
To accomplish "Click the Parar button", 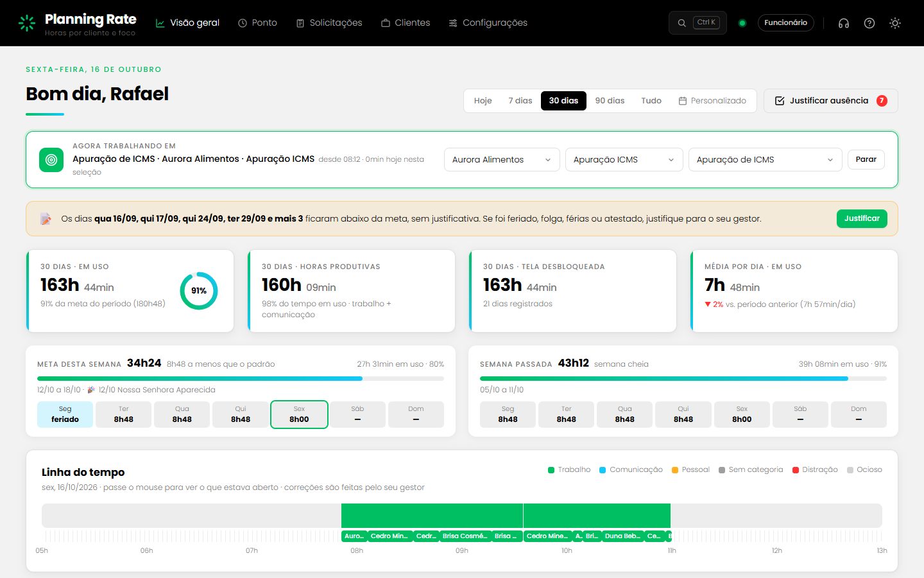I will (x=866, y=160).
